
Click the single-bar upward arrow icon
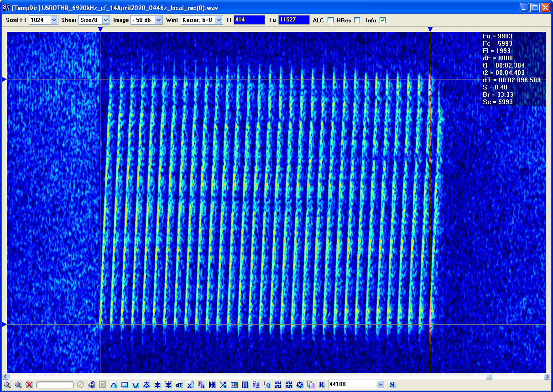pos(146,385)
